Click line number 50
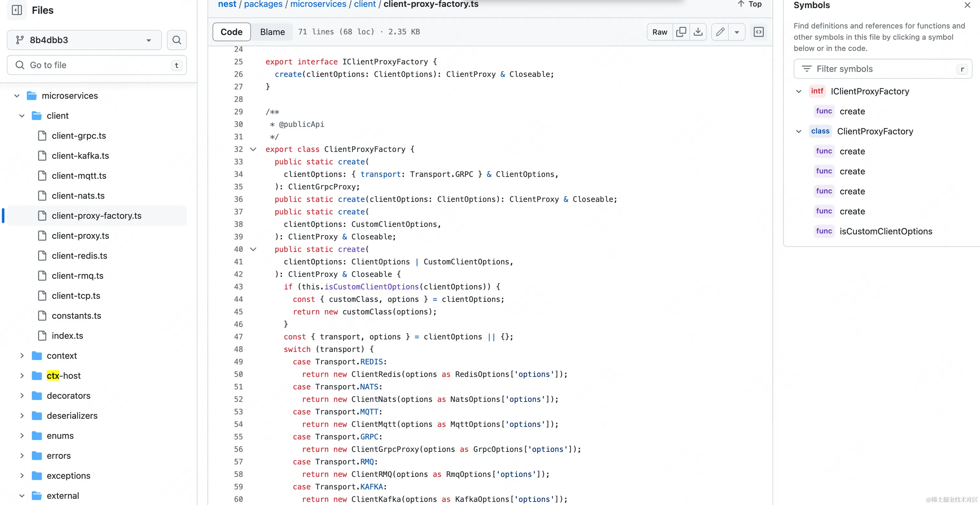This screenshot has width=980, height=505. tap(238, 374)
